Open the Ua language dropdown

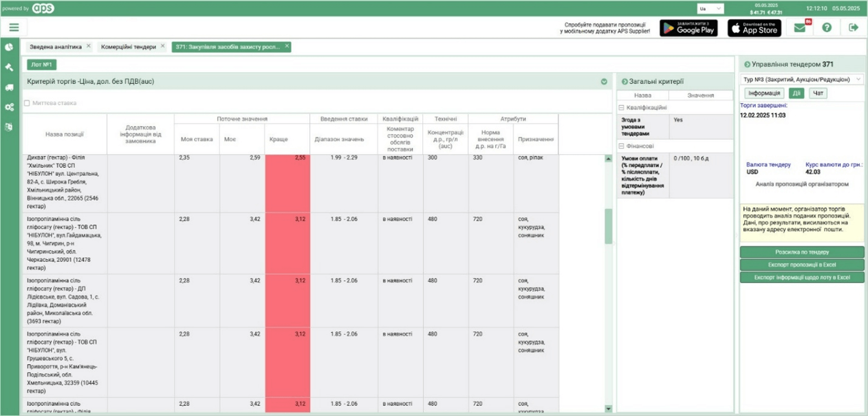(710, 9)
